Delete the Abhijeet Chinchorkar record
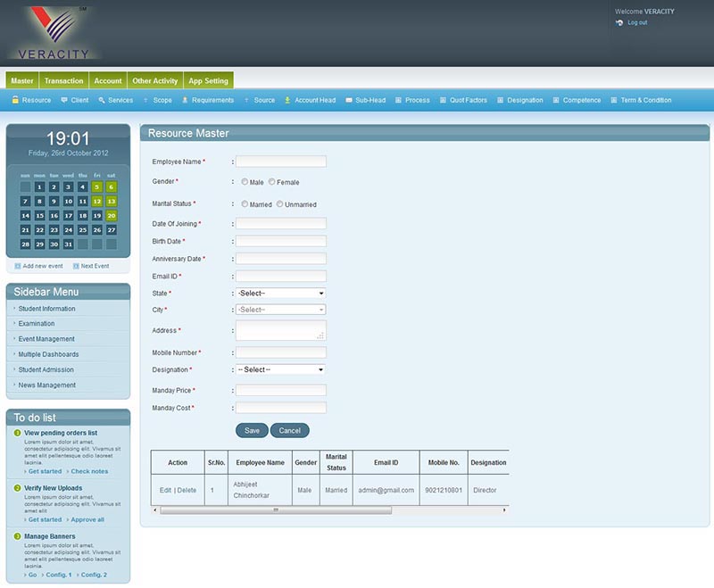714x588 pixels. pos(187,490)
